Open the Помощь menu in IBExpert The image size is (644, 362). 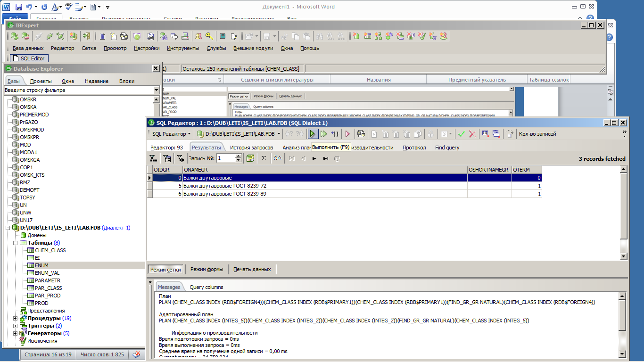310,48
